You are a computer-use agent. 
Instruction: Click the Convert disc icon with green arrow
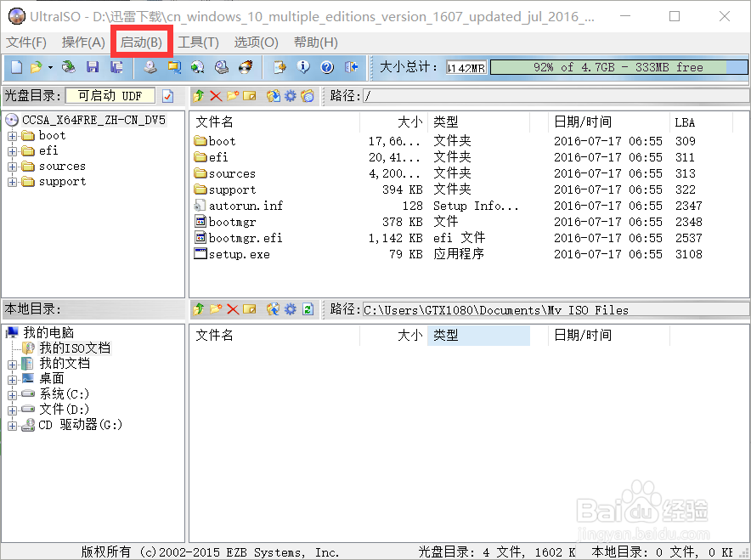click(x=197, y=67)
